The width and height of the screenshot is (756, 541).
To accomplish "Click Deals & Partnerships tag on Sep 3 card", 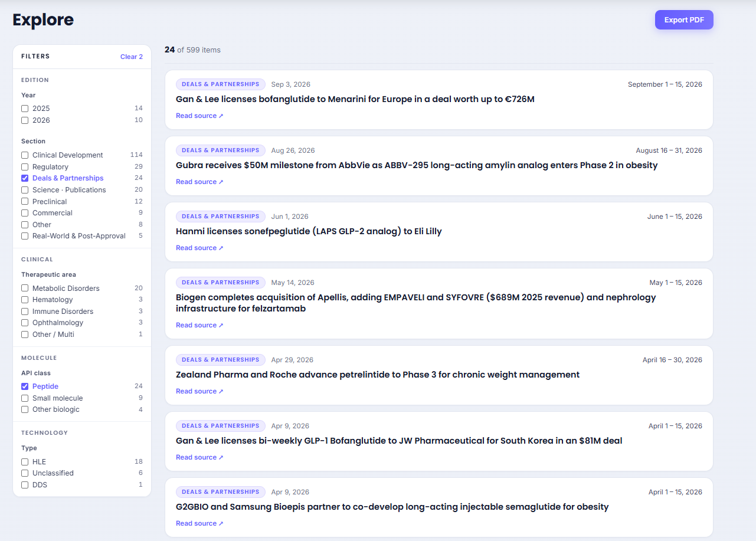I will [221, 84].
